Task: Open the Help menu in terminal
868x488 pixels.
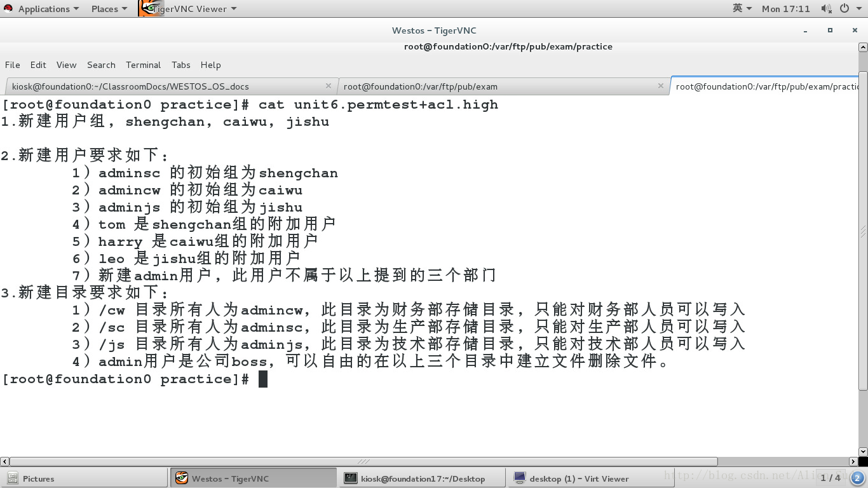Action: coord(210,65)
